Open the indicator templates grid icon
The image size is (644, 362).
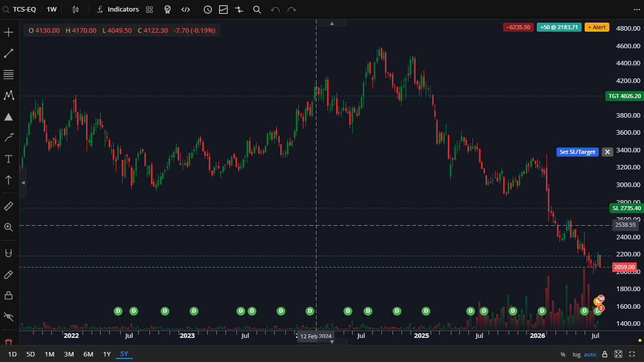point(149,10)
